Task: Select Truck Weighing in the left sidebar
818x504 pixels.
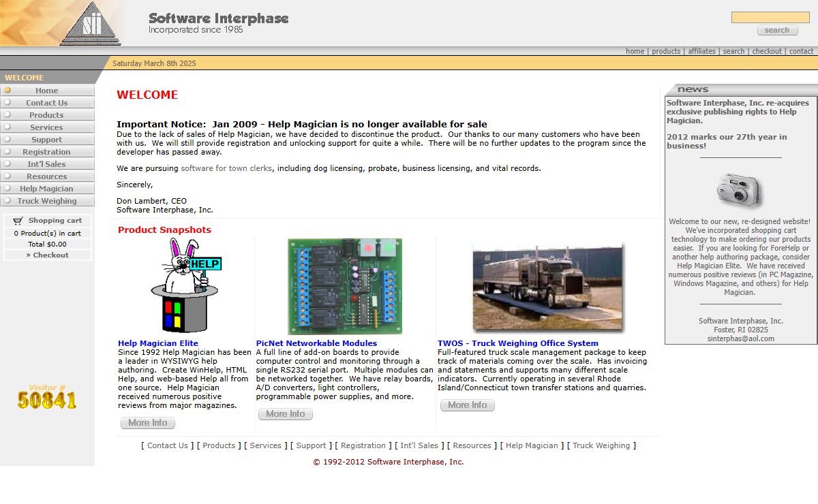Action: coord(47,201)
